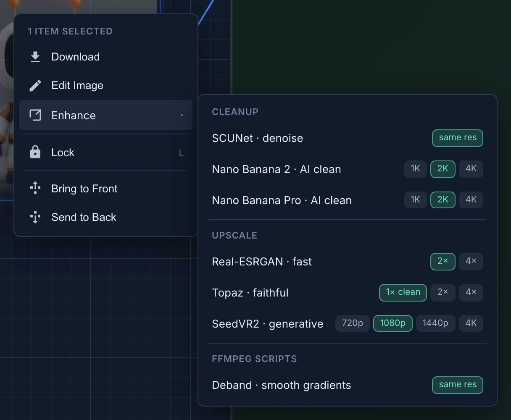Select 4× for Real-ESRGAN fast

coord(471,261)
